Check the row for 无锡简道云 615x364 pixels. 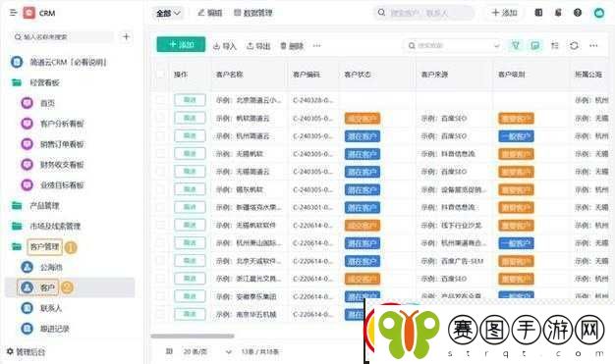tap(160, 172)
